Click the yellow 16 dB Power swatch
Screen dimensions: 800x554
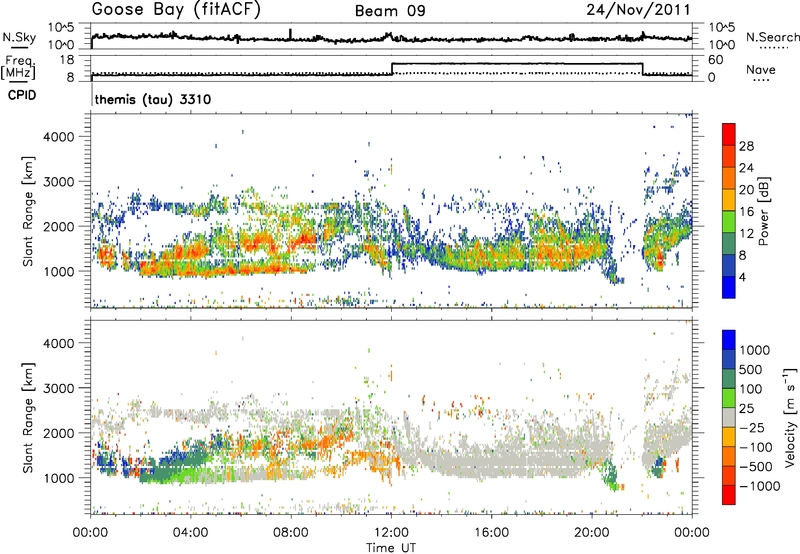729,200
